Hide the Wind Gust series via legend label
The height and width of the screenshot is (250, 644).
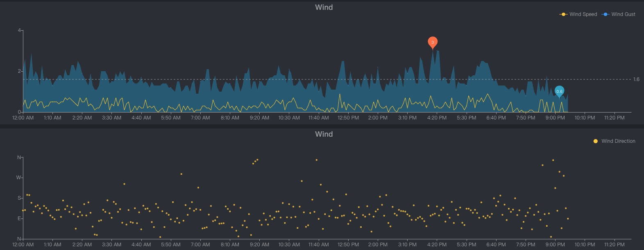[x=623, y=14]
